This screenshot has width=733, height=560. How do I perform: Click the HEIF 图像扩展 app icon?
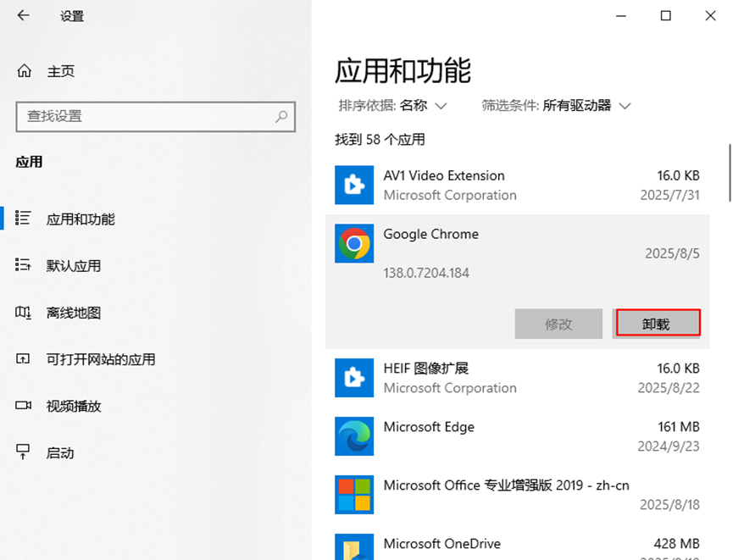(354, 378)
